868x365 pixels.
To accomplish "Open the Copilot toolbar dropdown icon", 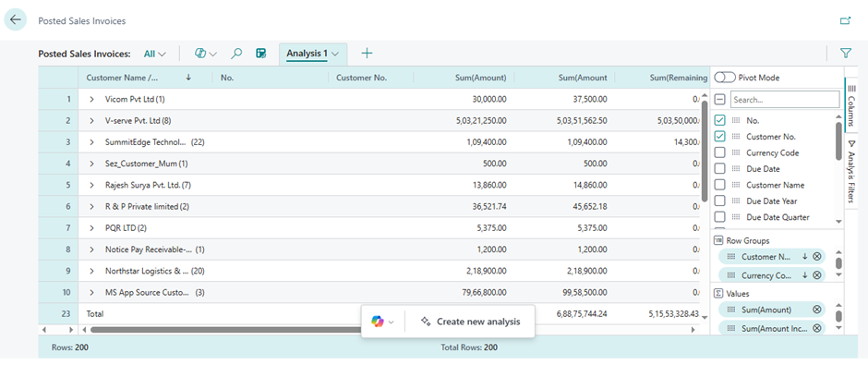I will (206, 54).
